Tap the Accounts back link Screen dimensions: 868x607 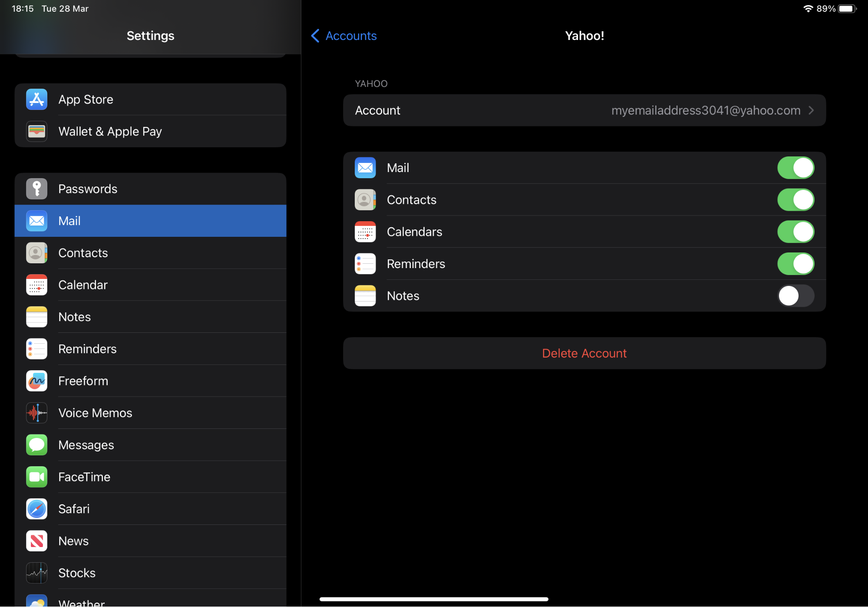[x=351, y=36]
